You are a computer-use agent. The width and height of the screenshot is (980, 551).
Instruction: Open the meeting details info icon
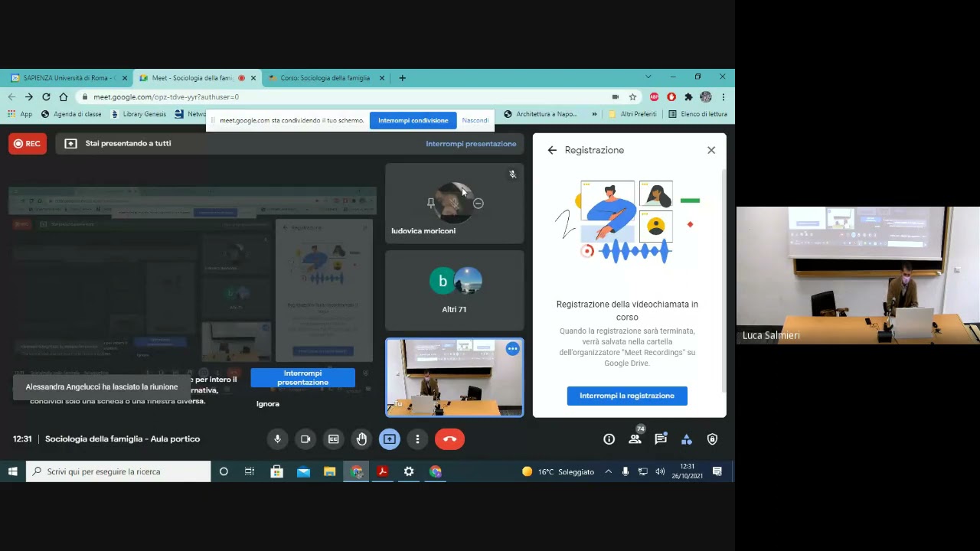pyautogui.click(x=609, y=439)
